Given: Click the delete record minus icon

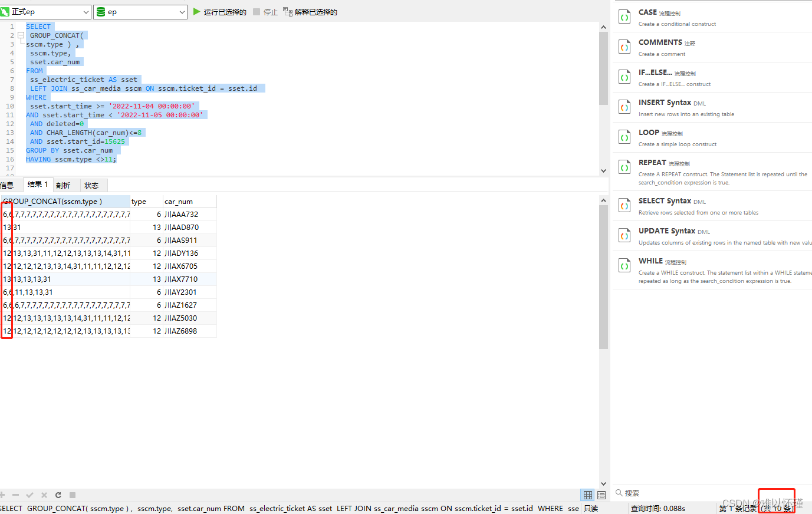Looking at the screenshot, I should [15, 495].
